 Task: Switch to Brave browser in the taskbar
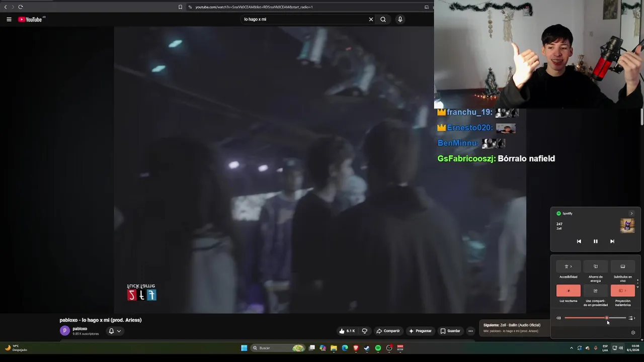tap(356, 348)
